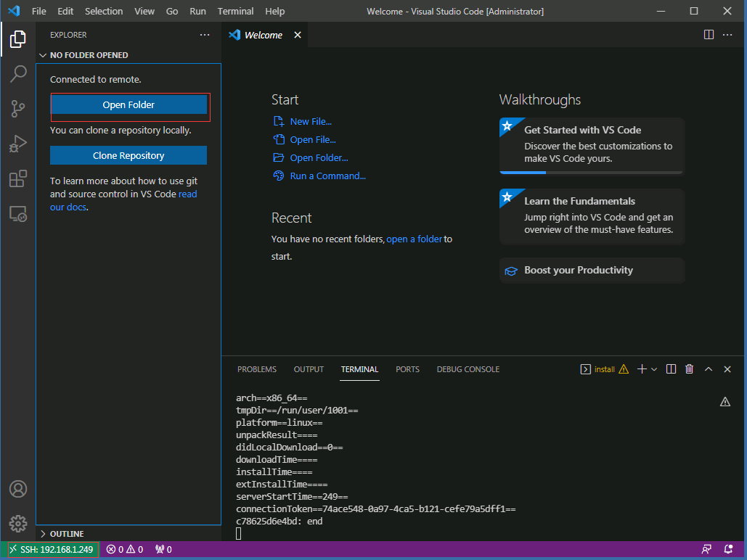The height and width of the screenshot is (560, 747).
Task: Click Open Folder... under Start
Action: click(x=319, y=157)
